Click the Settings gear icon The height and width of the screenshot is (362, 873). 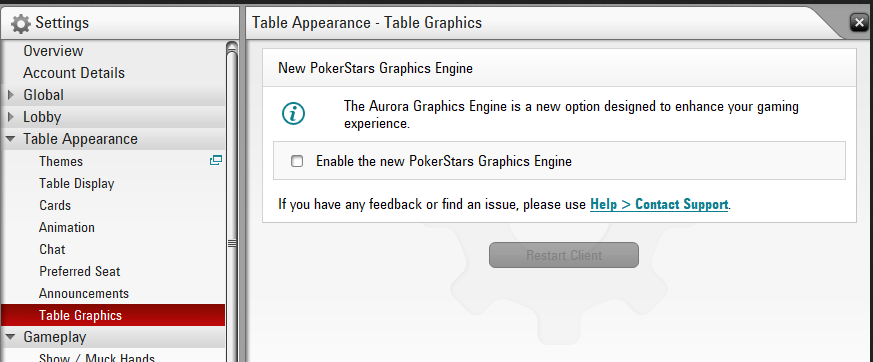(21, 24)
